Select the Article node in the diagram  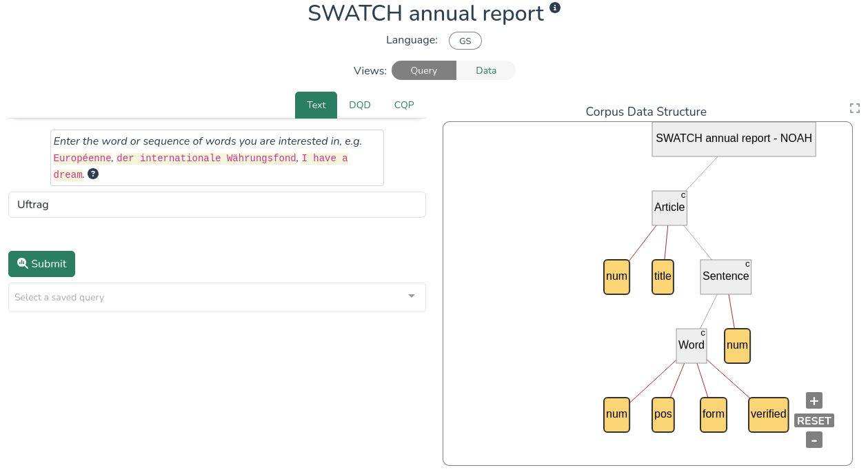(669, 207)
